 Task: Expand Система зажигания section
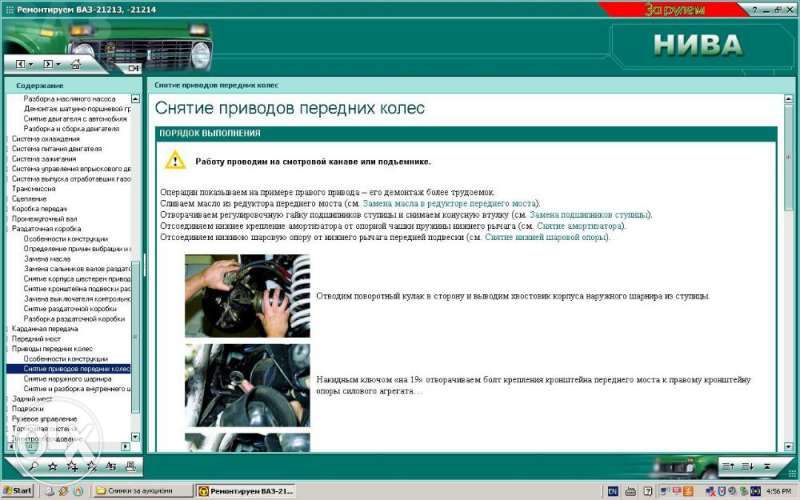[43, 159]
